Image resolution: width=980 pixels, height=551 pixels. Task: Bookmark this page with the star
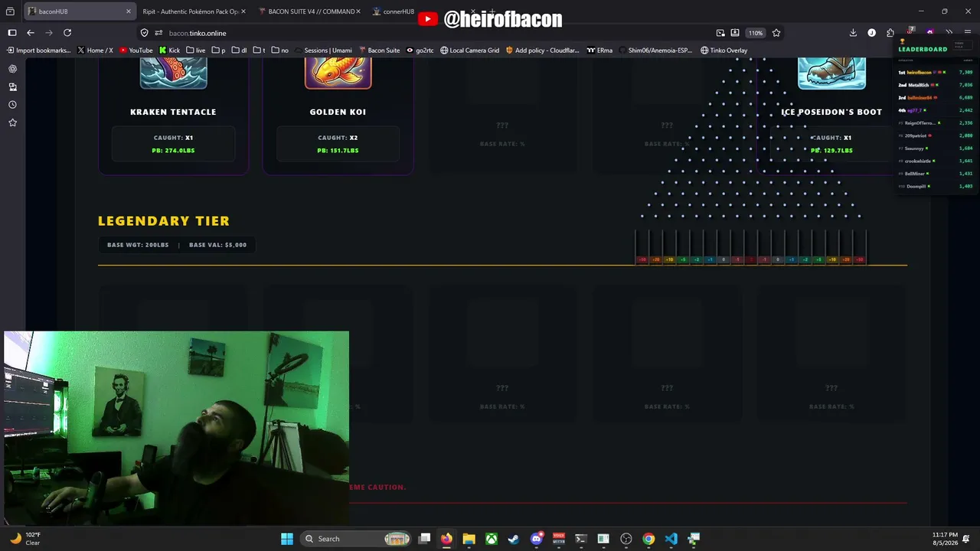776,33
